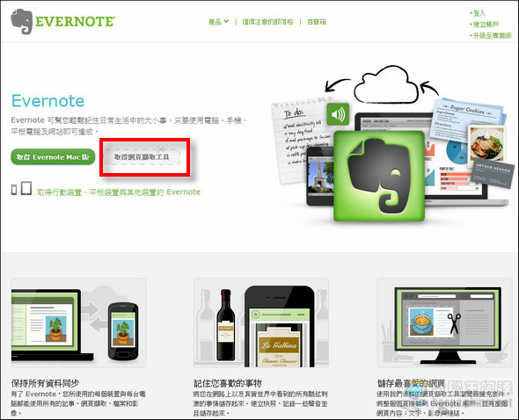Click the green speaker audio icon

(x=338, y=114)
